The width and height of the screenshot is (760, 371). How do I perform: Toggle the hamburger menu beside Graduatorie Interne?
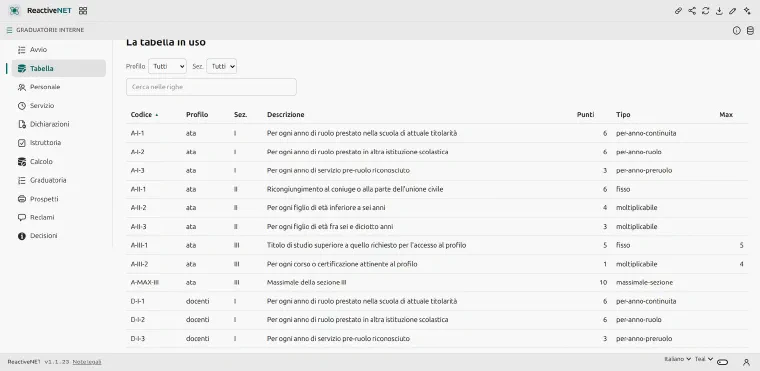(10, 30)
